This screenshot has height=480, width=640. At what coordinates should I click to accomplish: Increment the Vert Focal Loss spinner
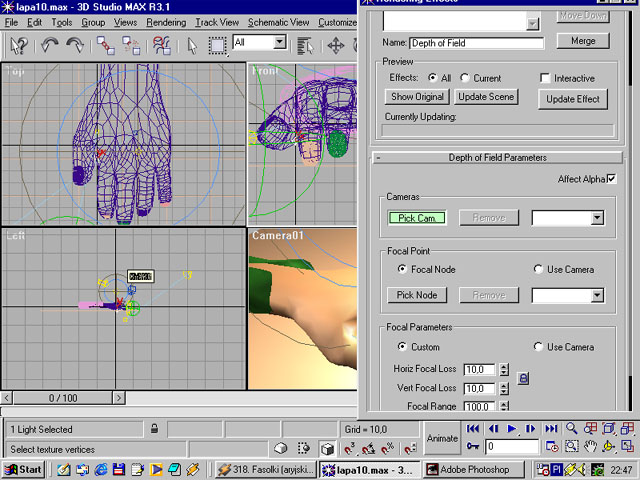pyautogui.click(x=504, y=385)
